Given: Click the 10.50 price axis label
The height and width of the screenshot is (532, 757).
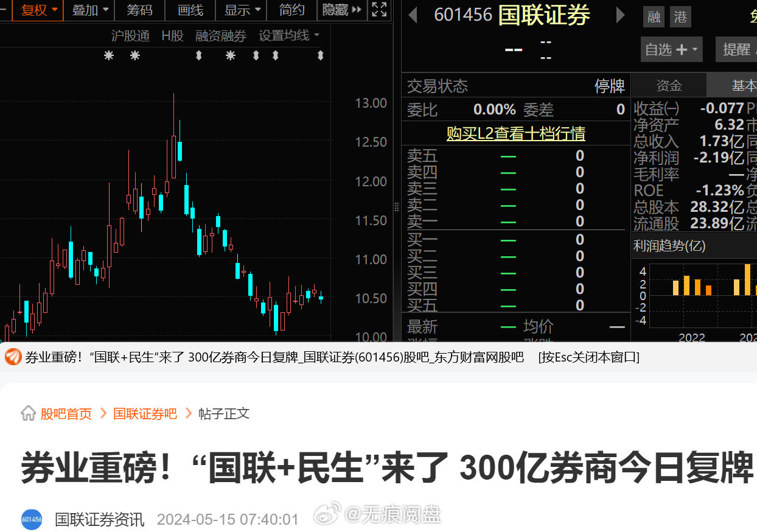Looking at the screenshot, I should 371,298.
